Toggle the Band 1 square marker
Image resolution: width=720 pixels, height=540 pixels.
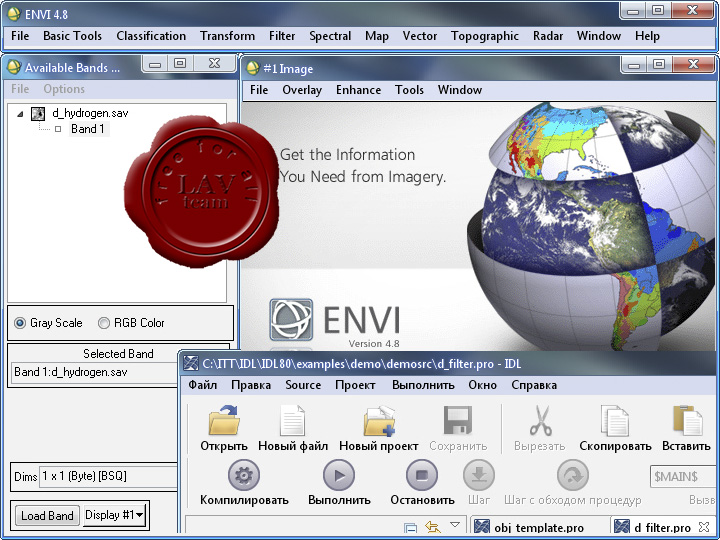pos(58,129)
